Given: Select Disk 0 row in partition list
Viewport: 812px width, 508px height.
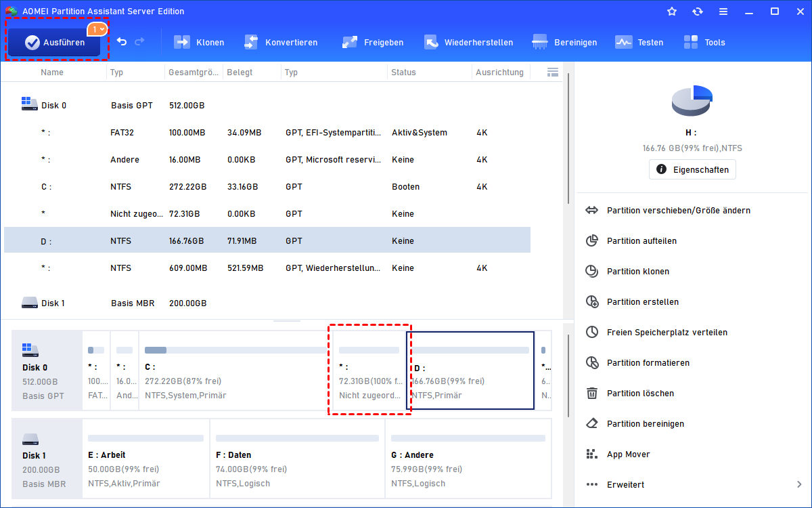Looking at the screenshot, I should tap(267, 106).
